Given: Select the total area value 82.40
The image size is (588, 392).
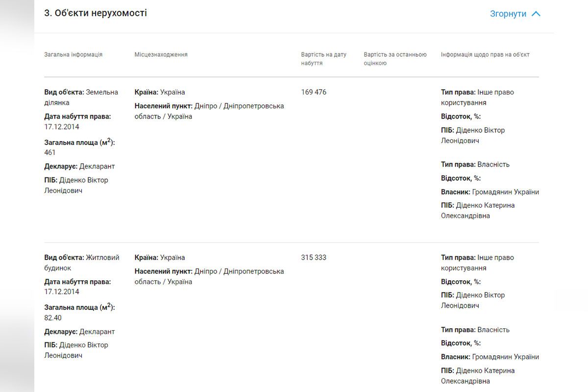Looking at the screenshot, I should pyautogui.click(x=53, y=318).
